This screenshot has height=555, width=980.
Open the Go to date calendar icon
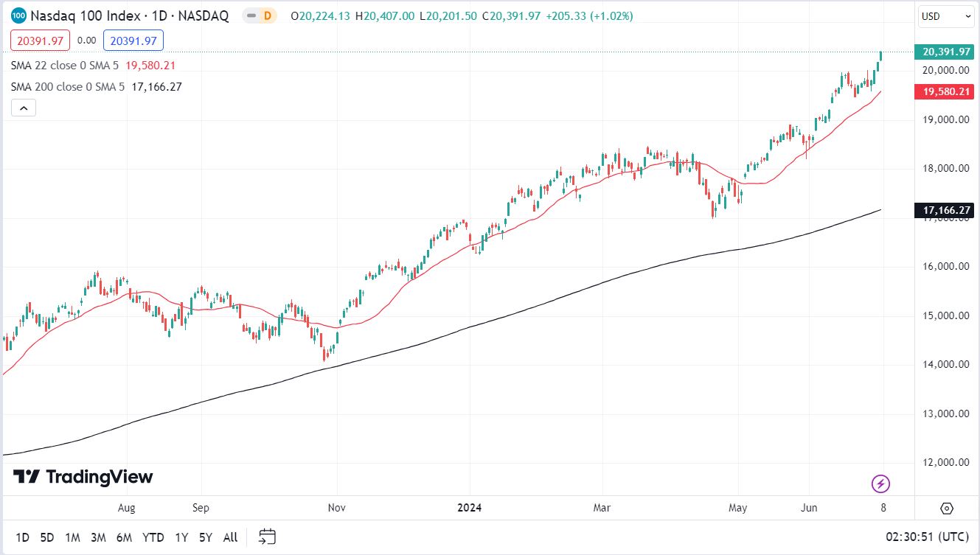click(268, 537)
